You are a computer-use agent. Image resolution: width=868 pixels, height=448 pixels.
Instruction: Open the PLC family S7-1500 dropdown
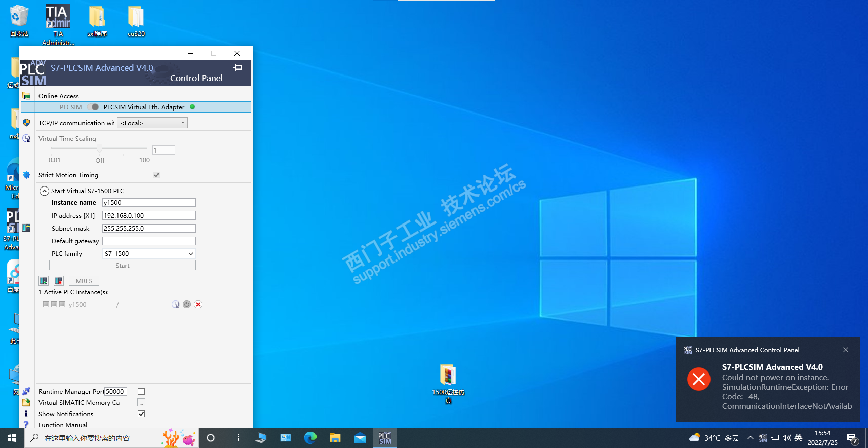tap(149, 253)
